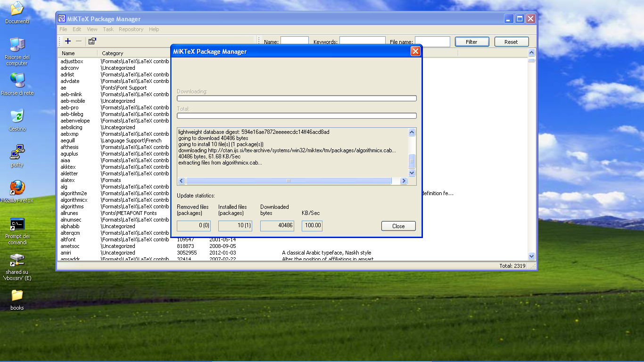Screen dimensions: 644x362
Task: Click the Removed files count field
Action: click(x=194, y=226)
